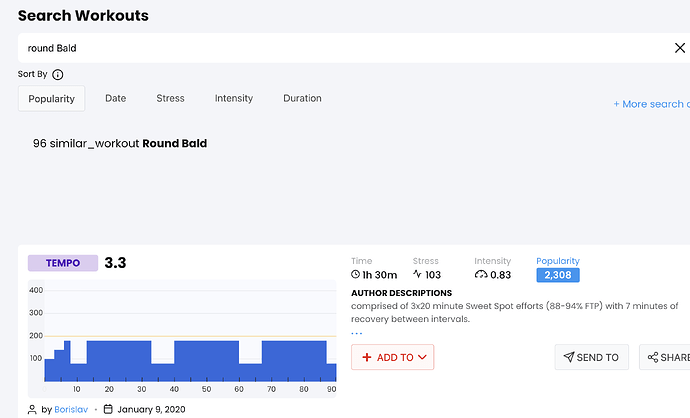Sort workouts by Duration
The height and width of the screenshot is (418, 690).
(x=302, y=98)
